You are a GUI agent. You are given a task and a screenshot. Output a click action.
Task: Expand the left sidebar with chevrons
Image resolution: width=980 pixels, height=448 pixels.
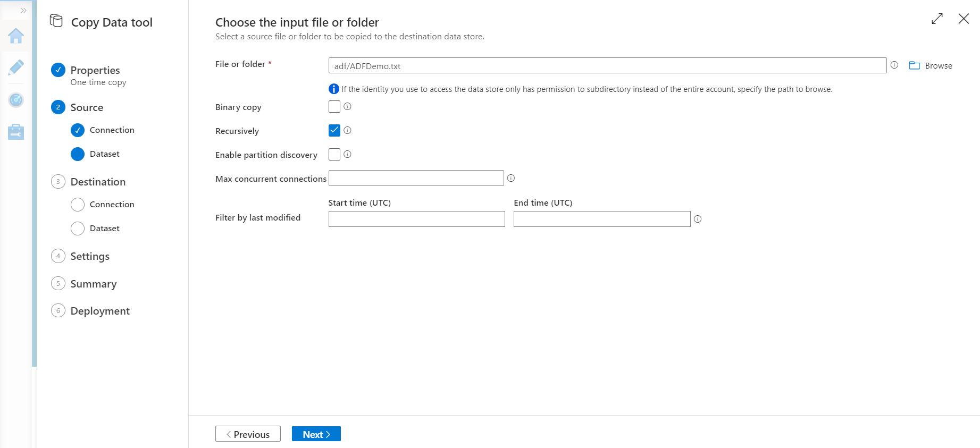[x=23, y=10]
